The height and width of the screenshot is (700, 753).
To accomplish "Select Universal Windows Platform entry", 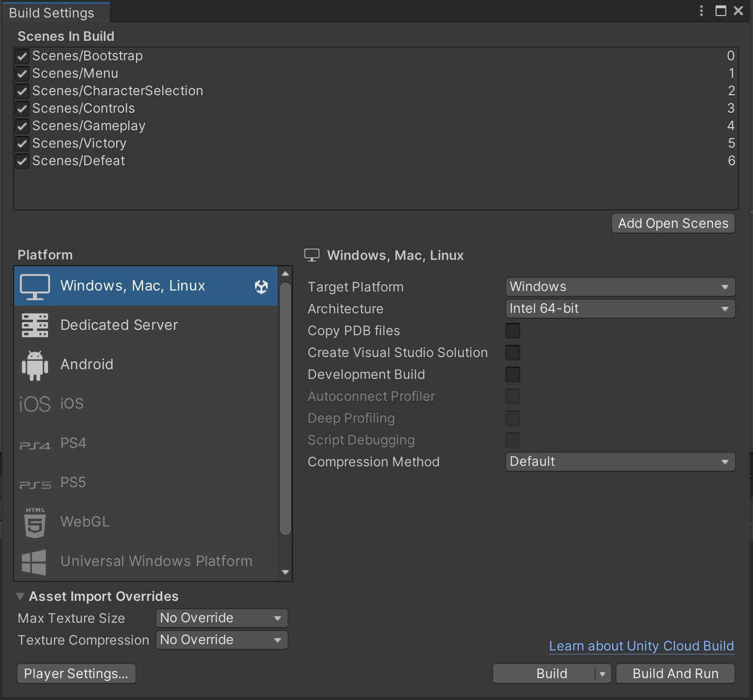I will [146, 562].
